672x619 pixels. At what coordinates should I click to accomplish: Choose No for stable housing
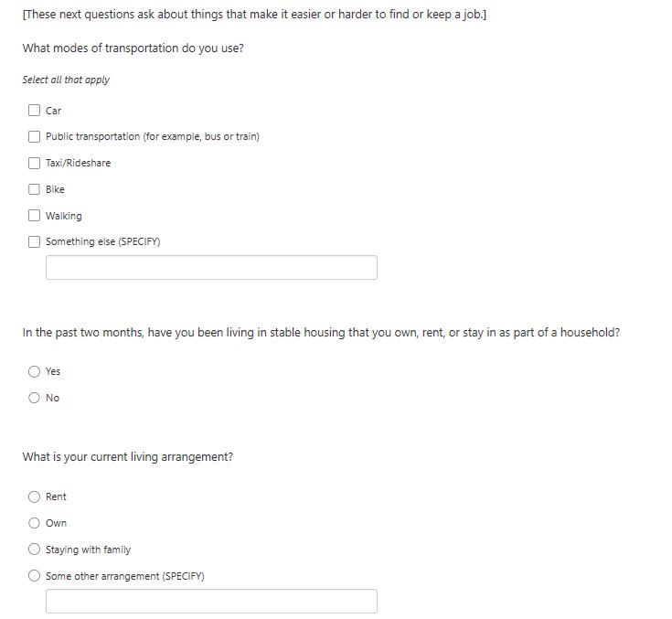coord(34,398)
